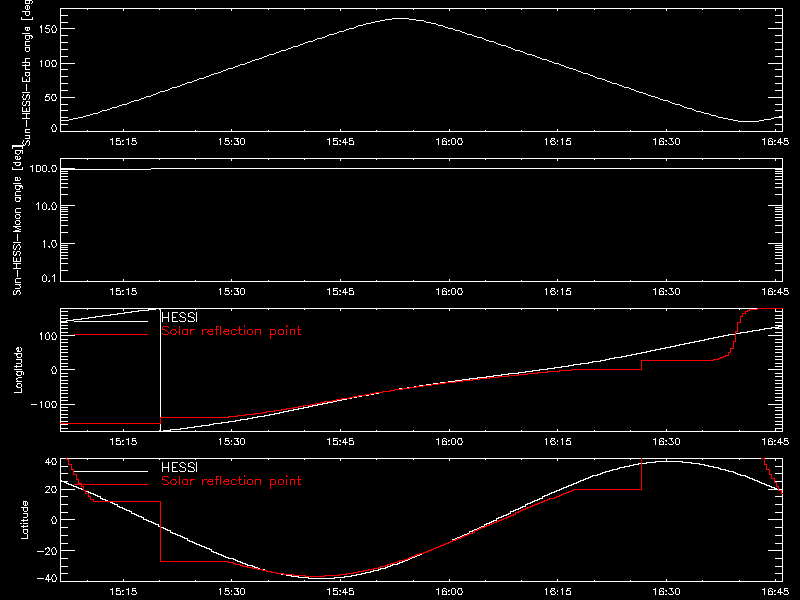The image size is (800, 600).
Task: Click the 100.0 tick label on Moon angle axis
Action: pyautogui.click(x=43, y=168)
